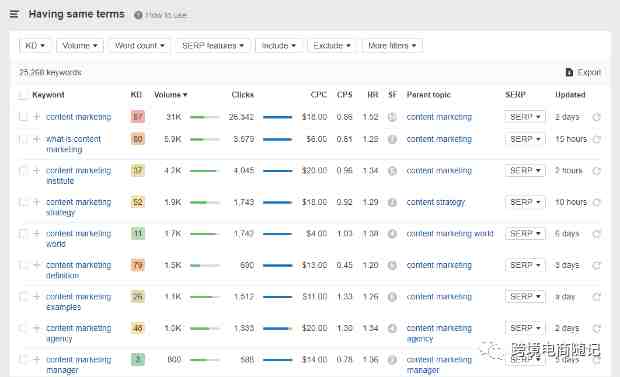
Task: Check the 'content marketing examples' checkbox
Action: pyautogui.click(x=23, y=296)
